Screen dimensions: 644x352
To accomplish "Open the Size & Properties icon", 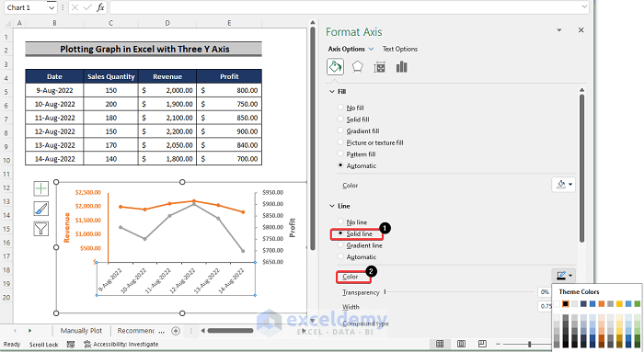I will (x=379, y=67).
